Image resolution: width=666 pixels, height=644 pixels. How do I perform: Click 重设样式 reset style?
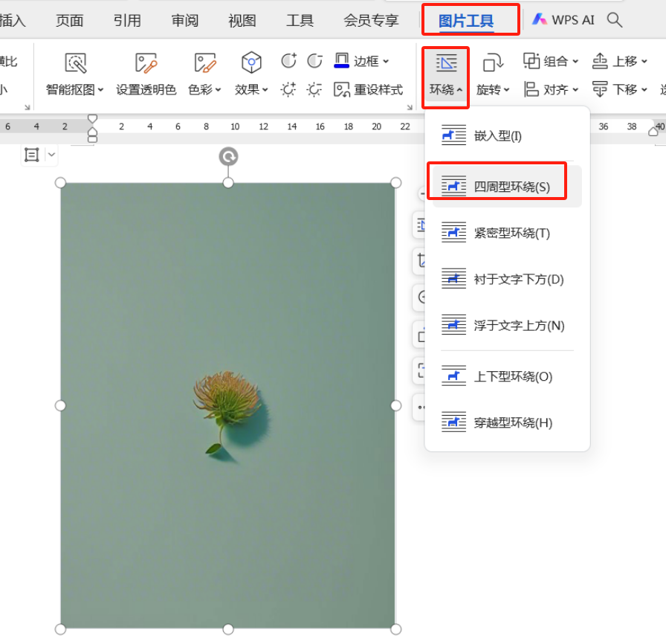click(368, 90)
